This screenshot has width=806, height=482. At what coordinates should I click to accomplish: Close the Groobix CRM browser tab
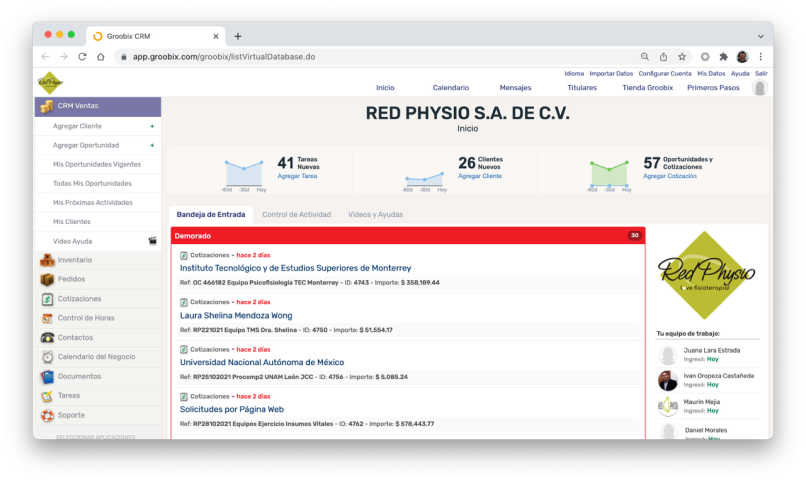[x=216, y=36]
